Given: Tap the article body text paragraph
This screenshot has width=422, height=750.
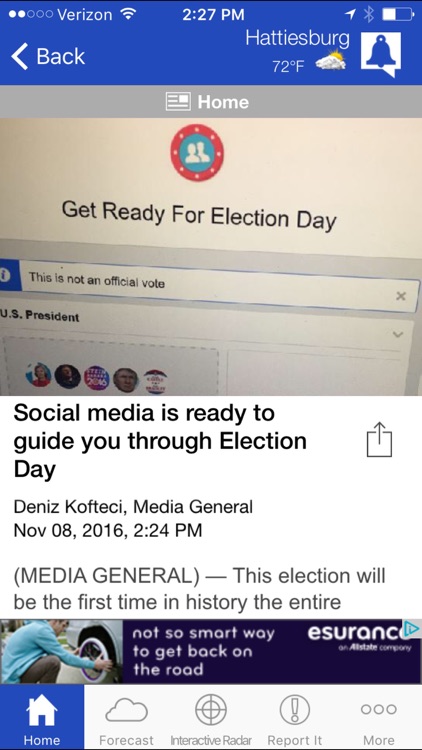Looking at the screenshot, I should pyautogui.click(x=200, y=589).
